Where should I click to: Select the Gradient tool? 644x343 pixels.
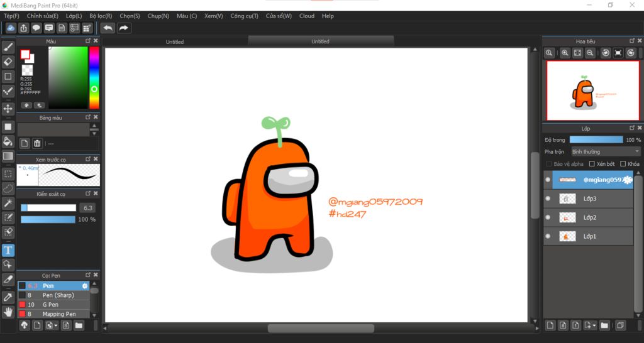pos(8,156)
